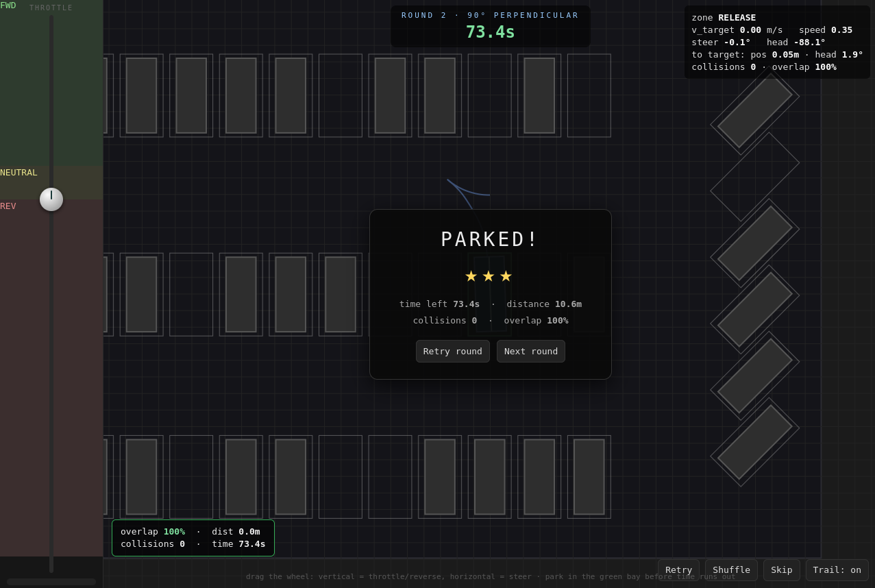
Task: Skip the current round
Action: point(781,569)
